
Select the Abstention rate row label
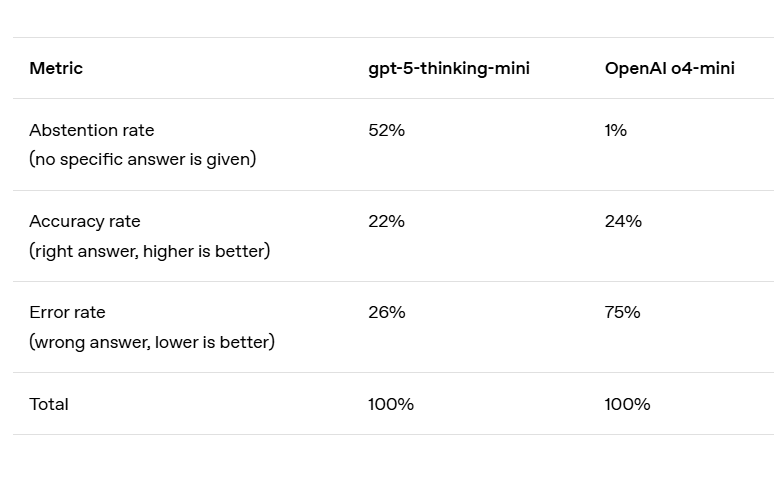92,130
